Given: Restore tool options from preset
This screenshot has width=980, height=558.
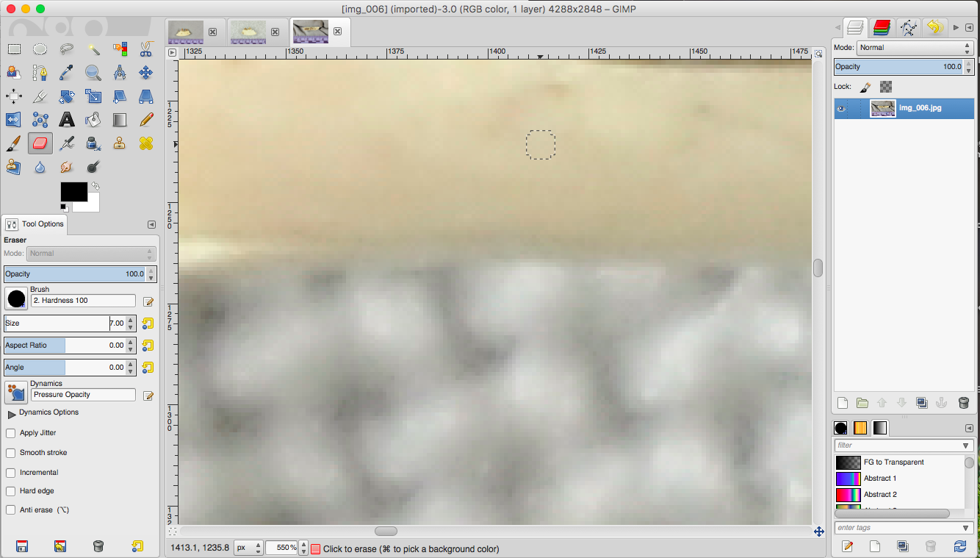Looking at the screenshot, I should (60, 546).
